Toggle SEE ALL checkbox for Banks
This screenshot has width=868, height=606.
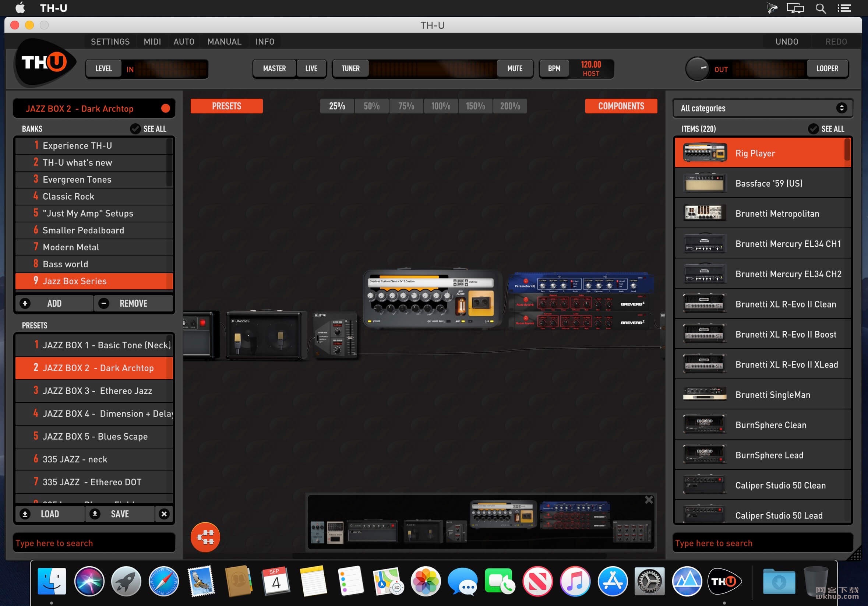click(135, 128)
